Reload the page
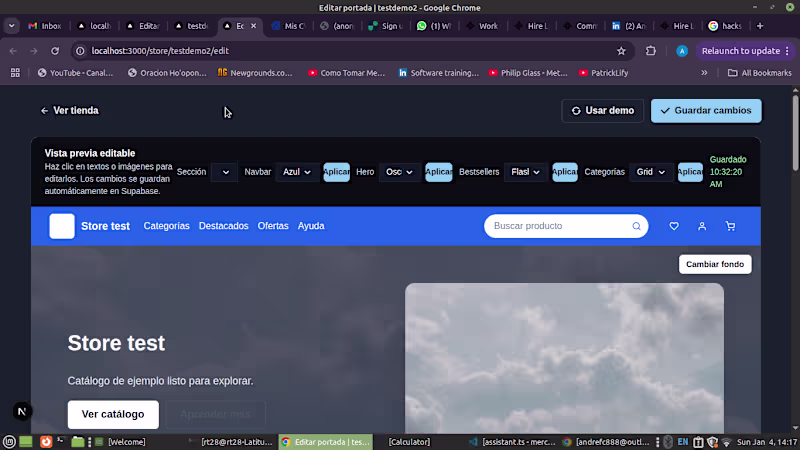The width and height of the screenshot is (800, 450). click(x=55, y=51)
